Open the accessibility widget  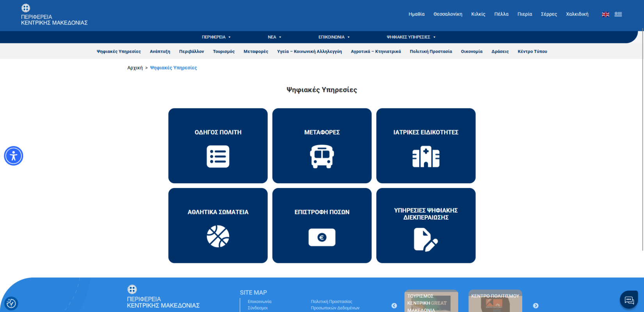coord(14,156)
